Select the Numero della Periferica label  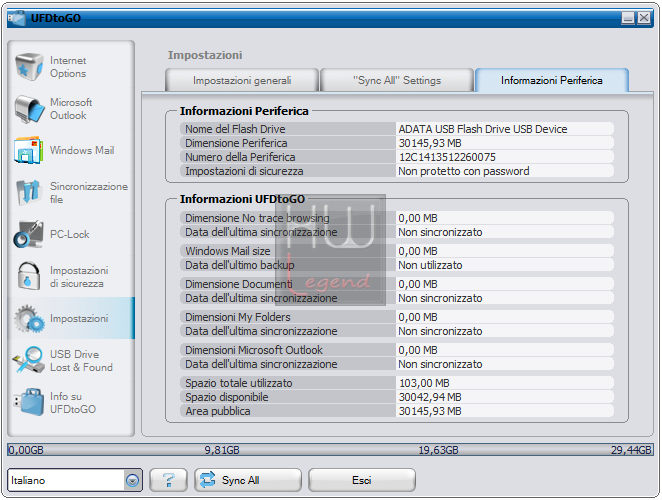point(240,157)
